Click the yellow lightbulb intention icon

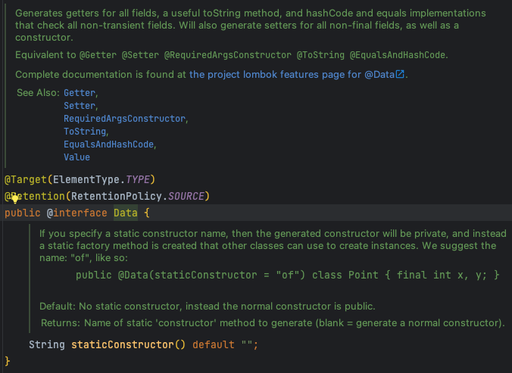(x=15, y=199)
